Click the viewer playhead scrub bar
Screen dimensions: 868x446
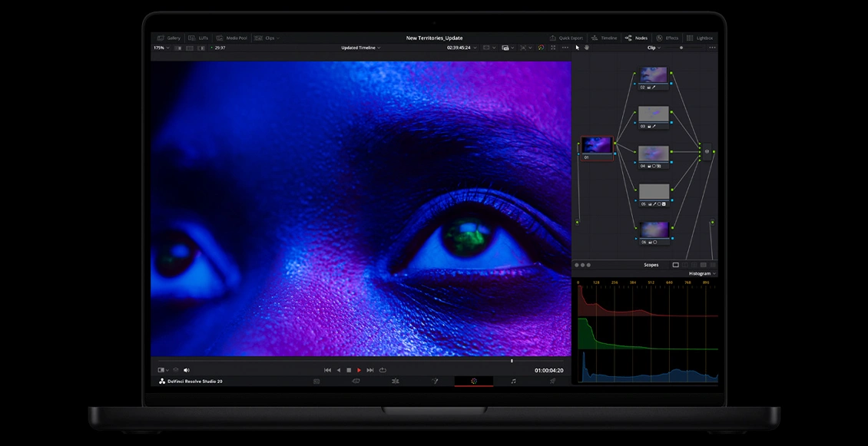pyautogui.click(x=511, y=360)
